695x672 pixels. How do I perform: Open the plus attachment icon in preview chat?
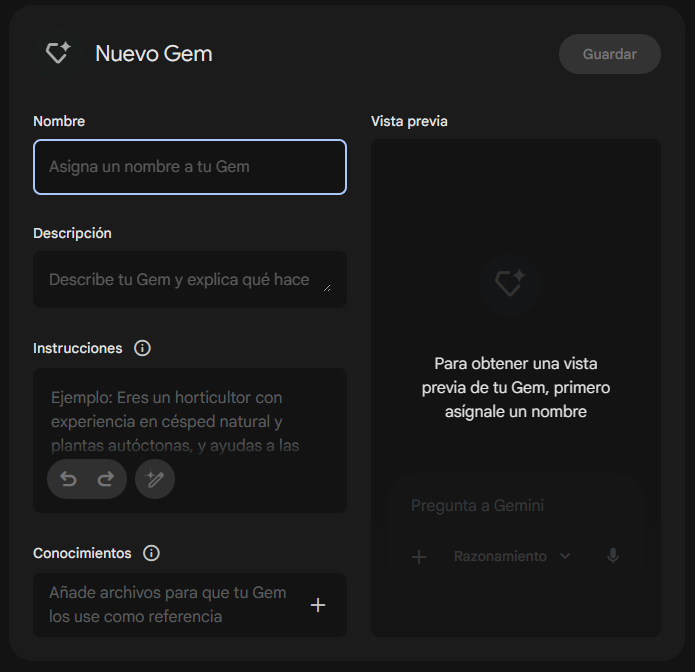[x=419, y=556]
